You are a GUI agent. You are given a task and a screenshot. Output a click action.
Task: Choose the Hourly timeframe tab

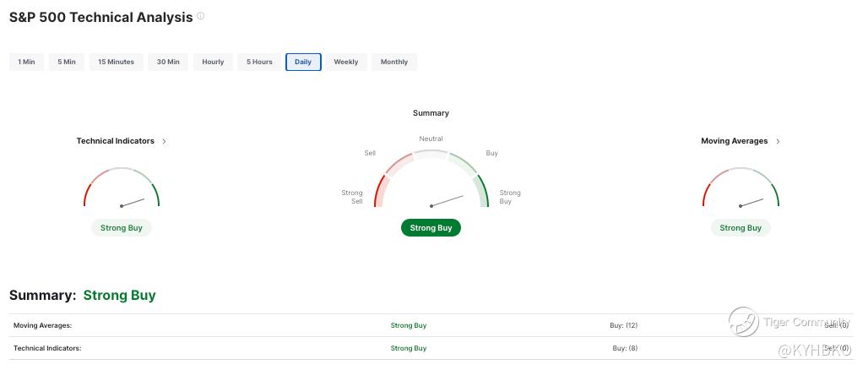pyautogui.click(x=213, y=62)
